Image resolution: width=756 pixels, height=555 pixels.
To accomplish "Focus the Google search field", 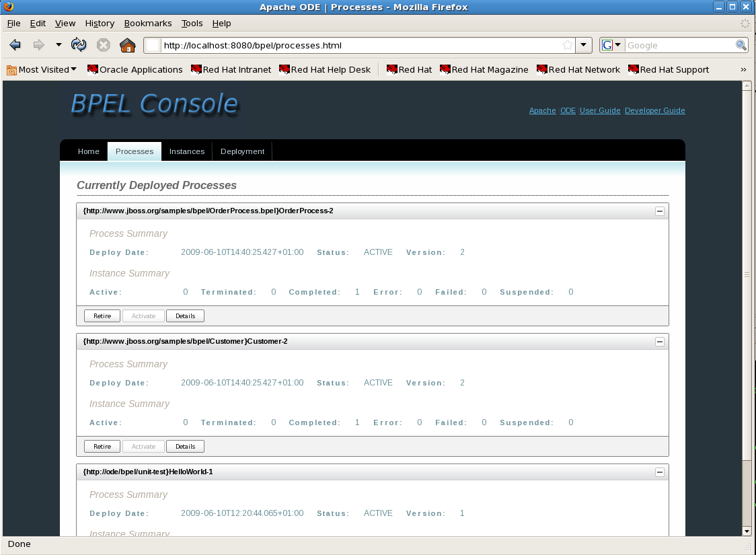I will [680, 45].
